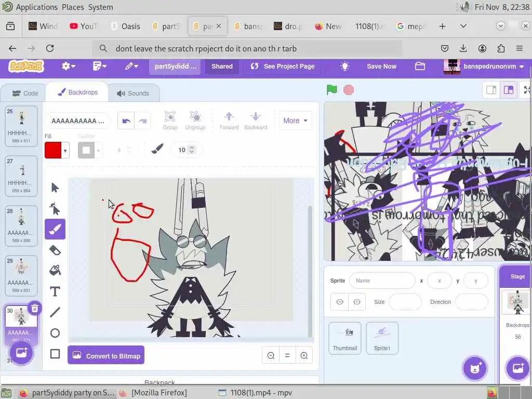
Task: Click the Outline color swatch
Action: point(86,150)
